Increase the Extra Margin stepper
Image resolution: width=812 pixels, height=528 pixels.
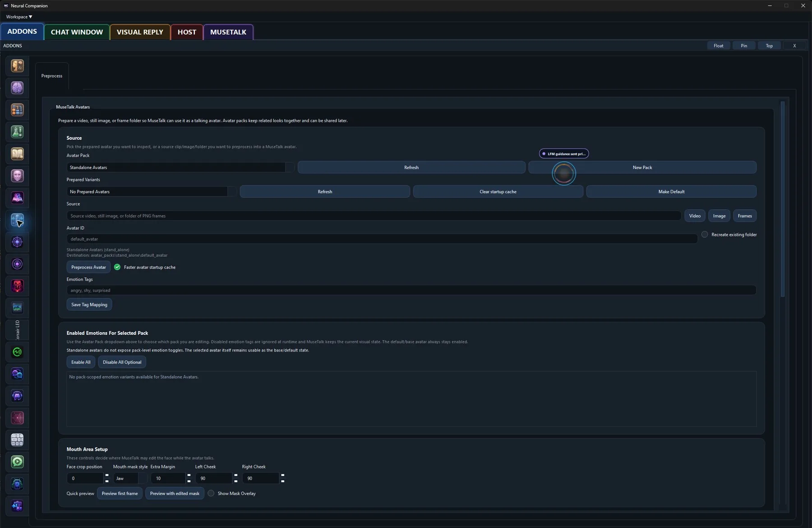coord(189,475)
